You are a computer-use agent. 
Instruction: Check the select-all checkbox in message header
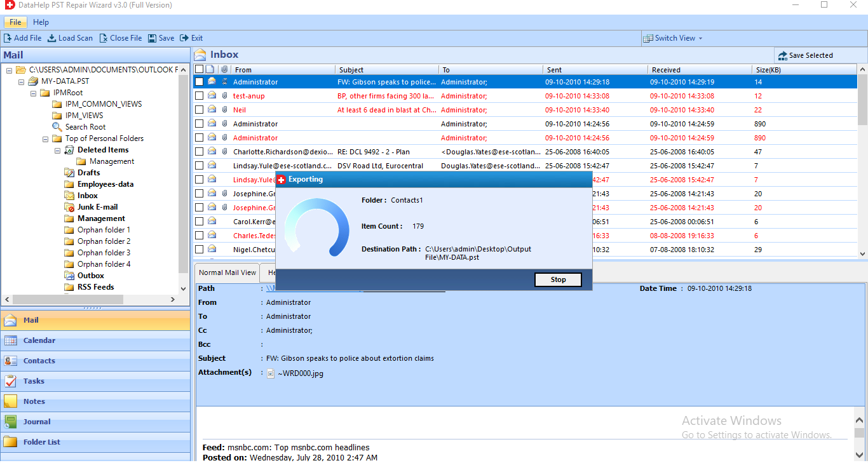coord(199,69)
